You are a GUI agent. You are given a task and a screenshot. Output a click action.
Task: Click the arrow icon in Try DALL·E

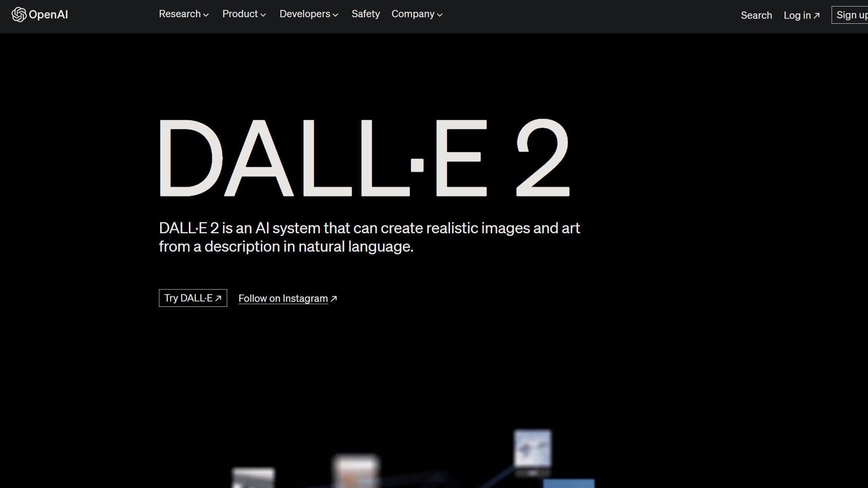218,298
